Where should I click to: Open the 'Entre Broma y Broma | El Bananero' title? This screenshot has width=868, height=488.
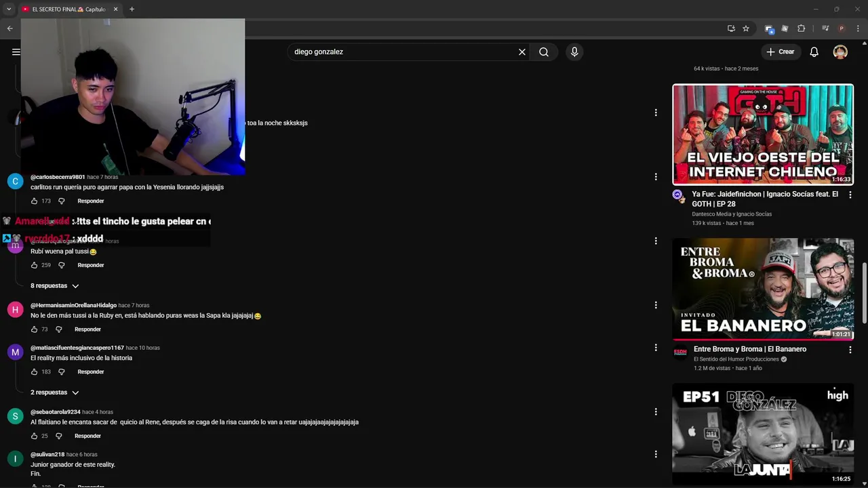click(x=750, y=349)
